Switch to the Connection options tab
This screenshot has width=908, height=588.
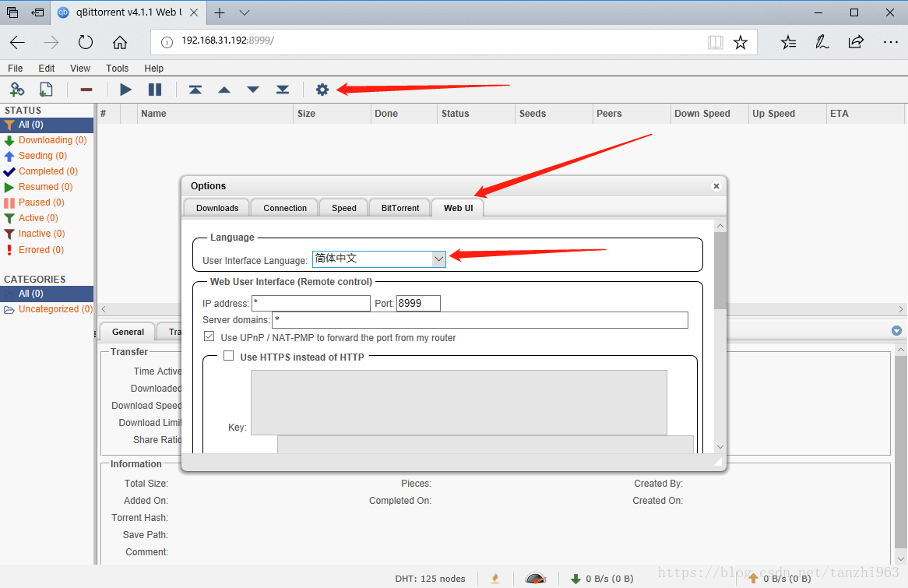(285, 208)
